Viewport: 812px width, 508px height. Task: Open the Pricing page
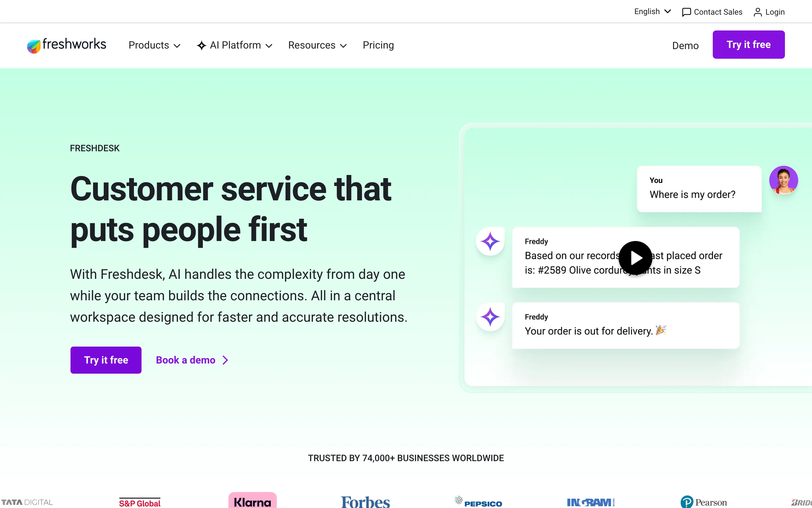(378, 45)
